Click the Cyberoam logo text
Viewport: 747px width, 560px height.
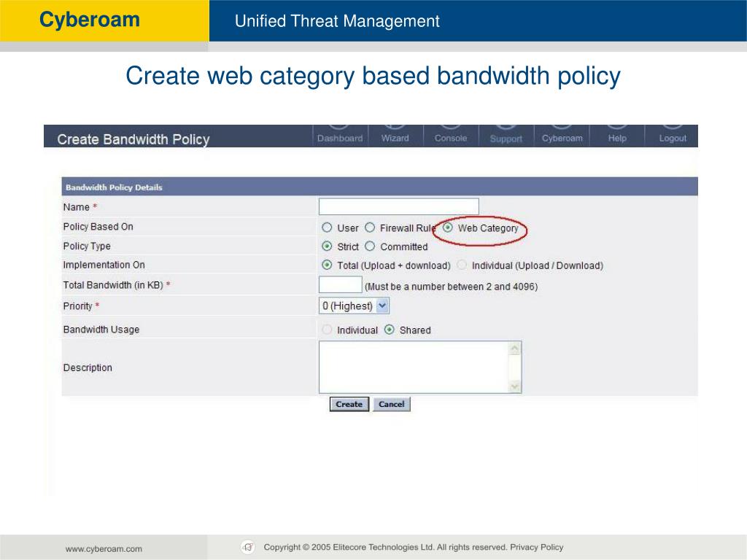90,20
